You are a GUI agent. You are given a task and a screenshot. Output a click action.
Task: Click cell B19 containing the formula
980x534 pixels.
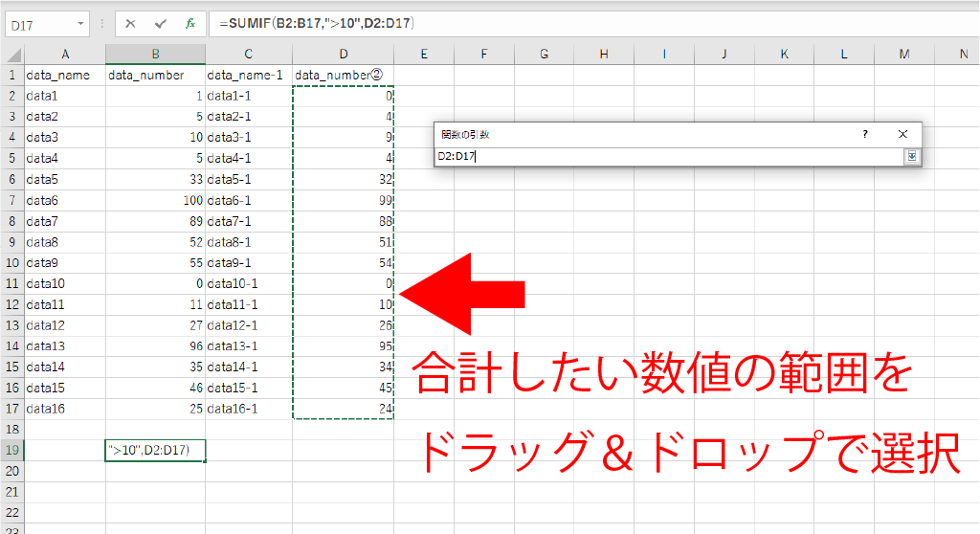pyautogui.click(x=154, y=450)
